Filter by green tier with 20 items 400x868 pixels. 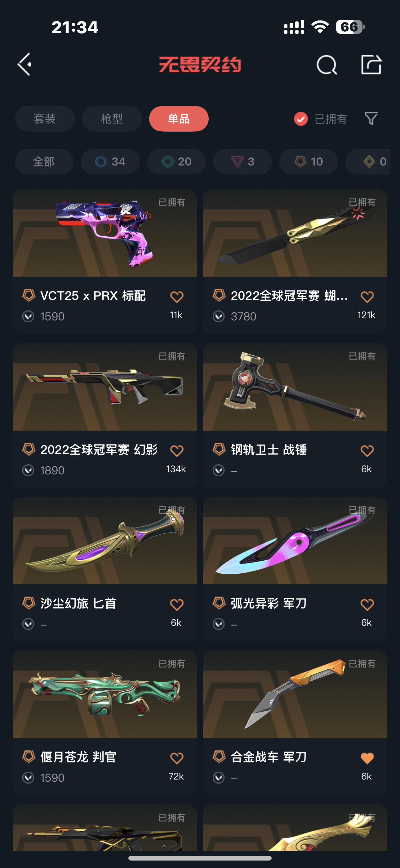[x=176, y=162]
